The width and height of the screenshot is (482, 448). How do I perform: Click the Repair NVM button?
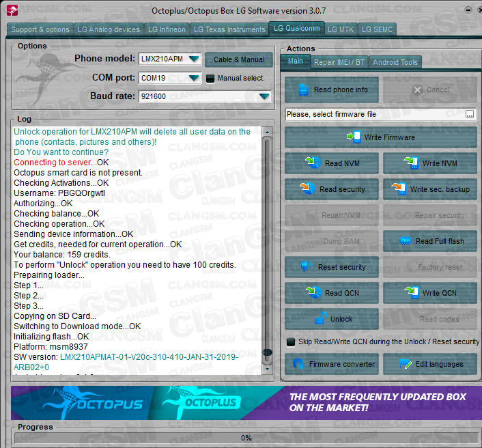point(332,215)
